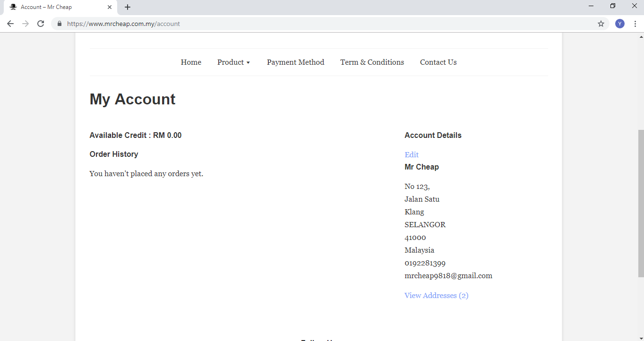Screen dimensions: 644x341
Task: Restore down the Chrome window
Action: pos(613,6)
